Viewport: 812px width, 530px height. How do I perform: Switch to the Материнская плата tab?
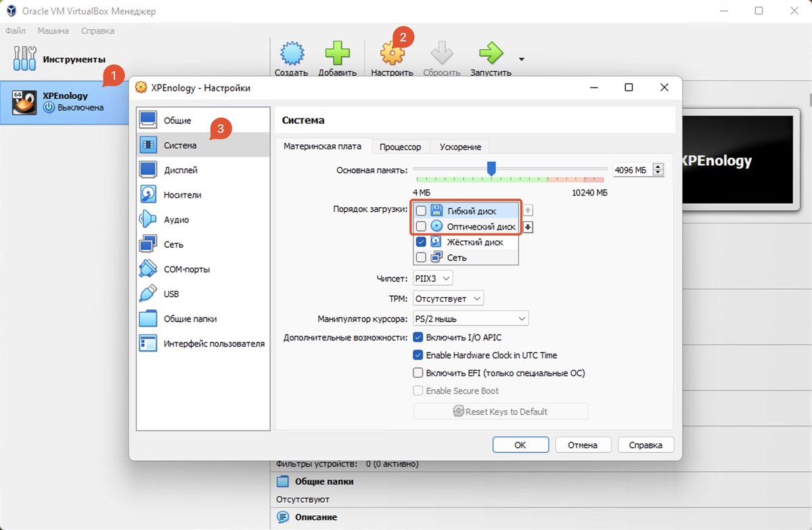tap(323, 146)
